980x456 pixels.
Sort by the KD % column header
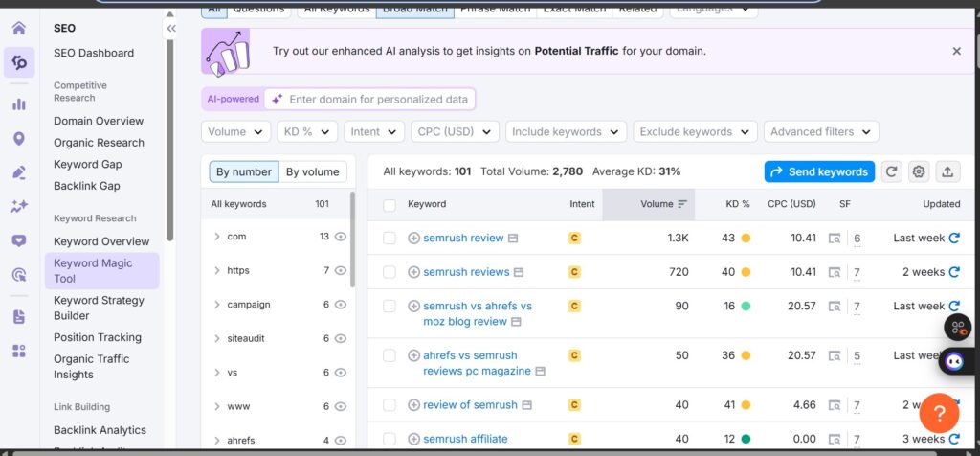[738, 204]
